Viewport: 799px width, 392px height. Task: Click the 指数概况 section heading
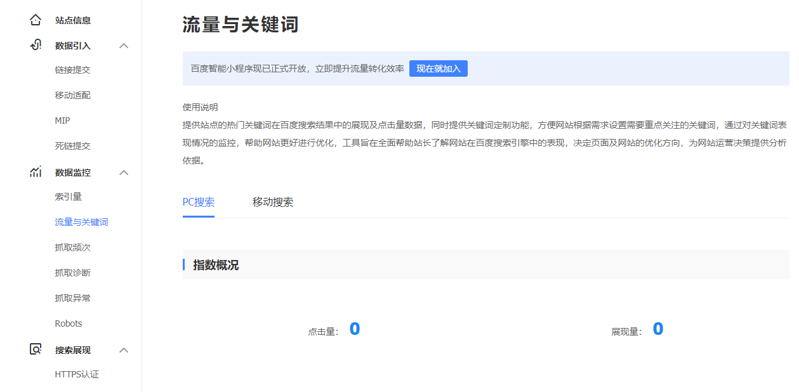point(216,265)
